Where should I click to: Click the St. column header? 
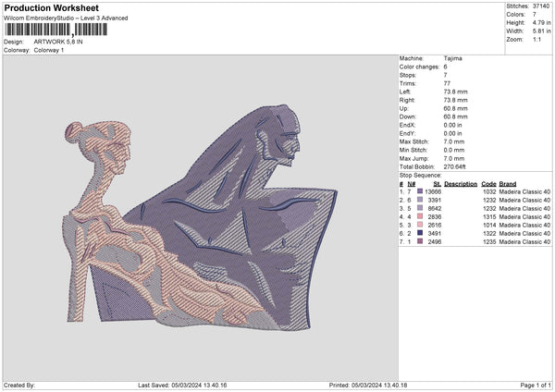click(437, 183)
